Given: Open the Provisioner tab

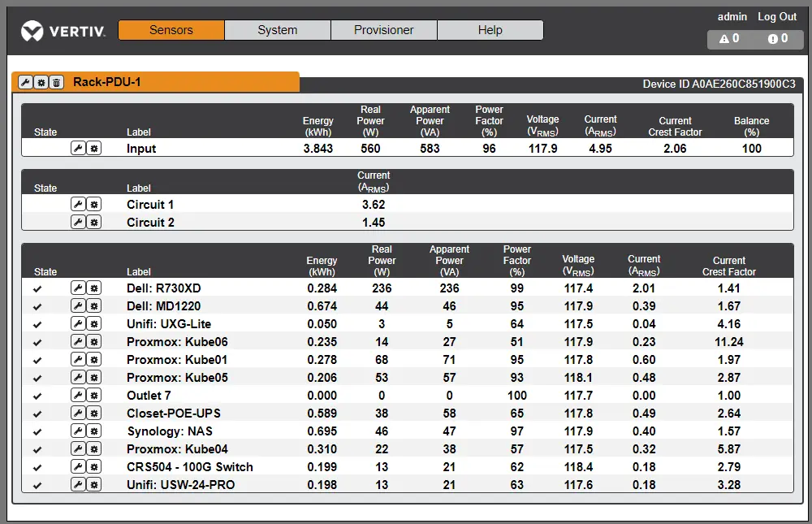Looking at the screenshot, I should coord(384,30).
